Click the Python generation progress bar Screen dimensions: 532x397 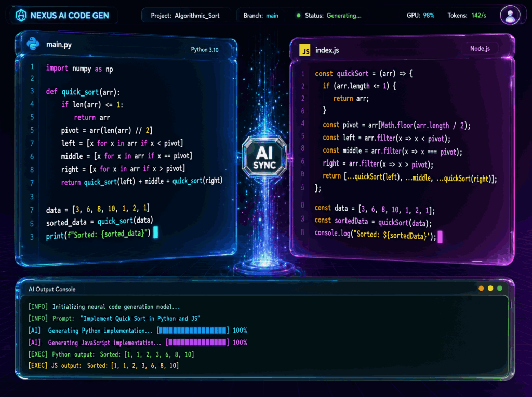(x=193, y=331)
